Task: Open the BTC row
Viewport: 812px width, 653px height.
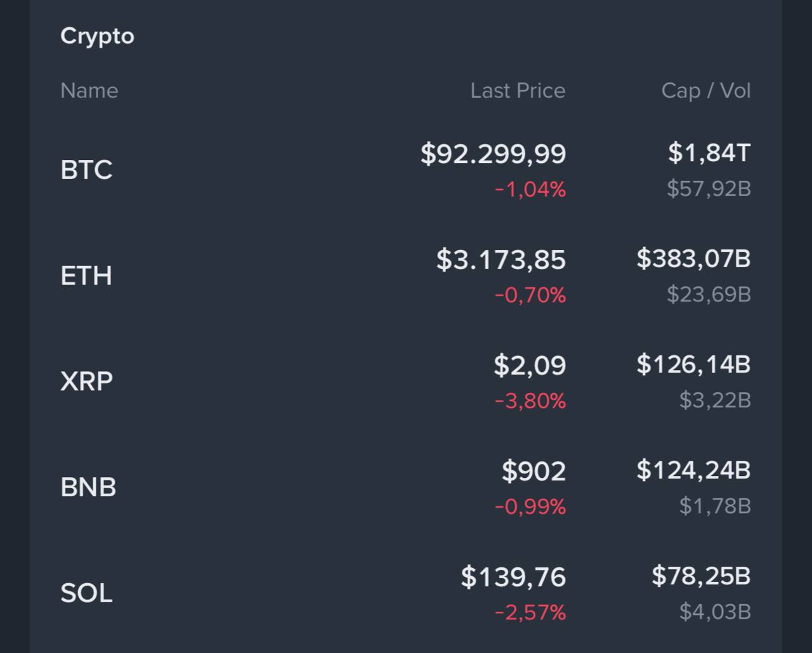Action: pyautogui.click(x=86, y=169)
